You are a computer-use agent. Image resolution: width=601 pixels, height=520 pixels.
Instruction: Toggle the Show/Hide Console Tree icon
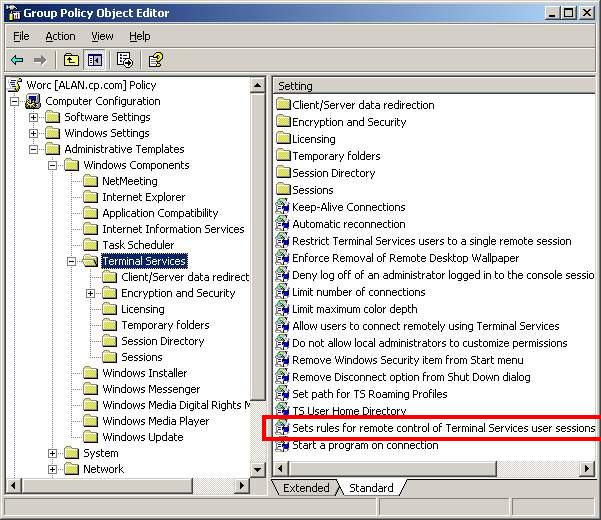pyautogui.click(x=95, y=60)
